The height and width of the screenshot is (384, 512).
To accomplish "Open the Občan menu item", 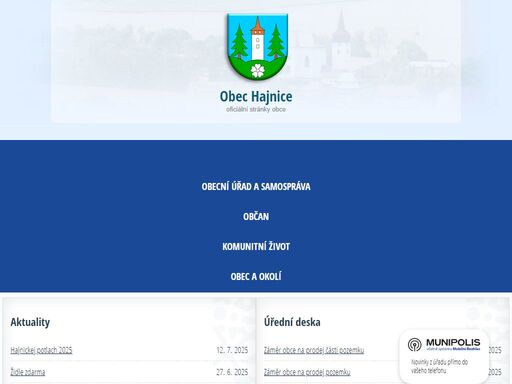I will pyautogui.click(x=256, y=216).
